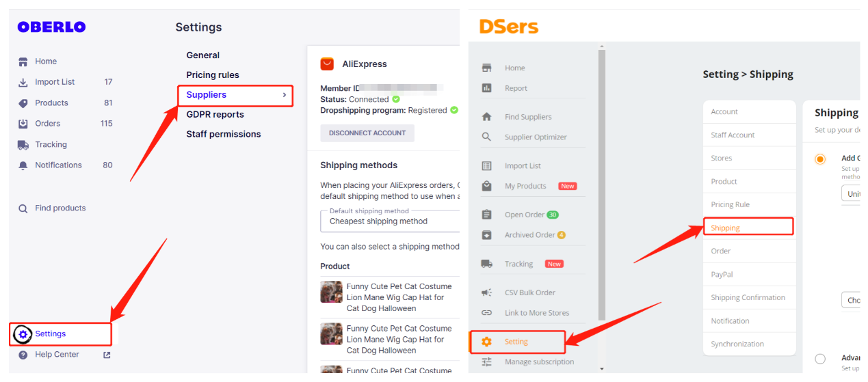Open the Oberlo Home store icon
This screenshot has width=868, height=382.
[x=23, y=62]
